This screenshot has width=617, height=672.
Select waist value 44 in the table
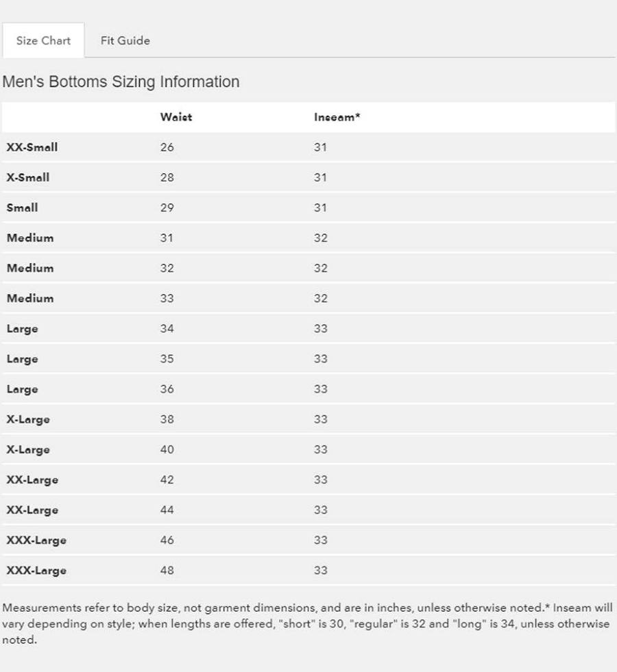[x=167, y=510]
